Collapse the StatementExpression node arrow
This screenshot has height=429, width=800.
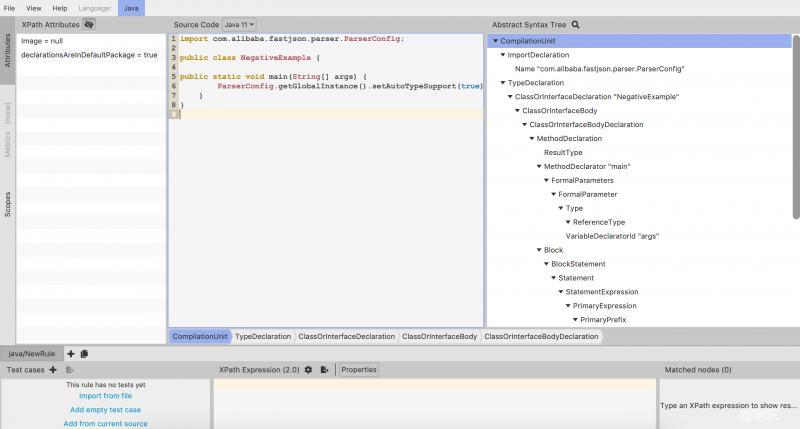(x=560, y=292)
